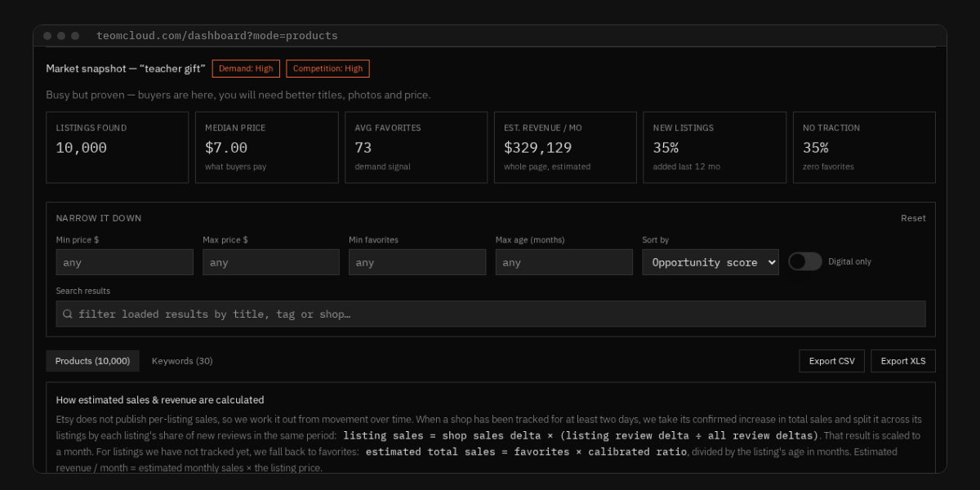The height and width of the screenshot is (490, 980).
Task: Open the Sort by Opportunity score dropdown
Action: tap(710, 262)
